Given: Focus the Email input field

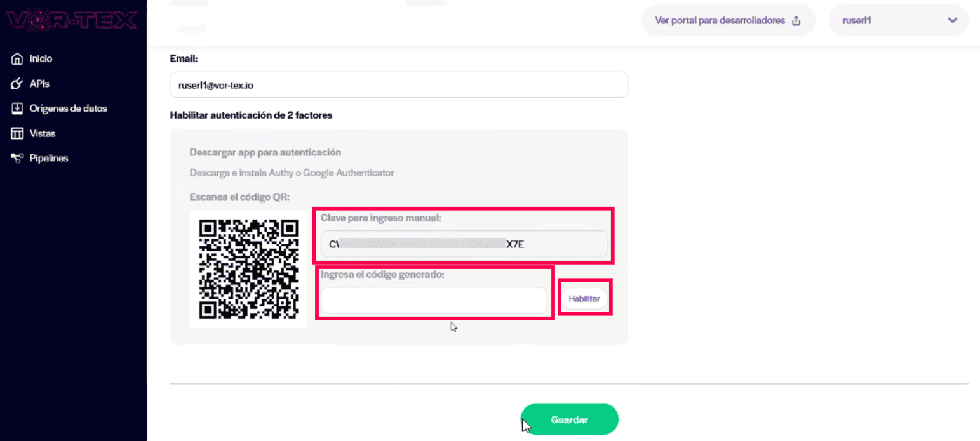Looking at the screenshot, I should pyautogui.click(x=399, y=84).
